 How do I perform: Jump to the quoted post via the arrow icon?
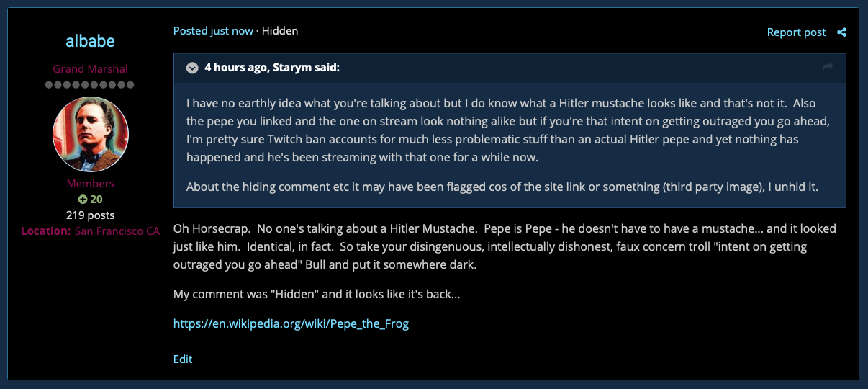pos(828,67)
